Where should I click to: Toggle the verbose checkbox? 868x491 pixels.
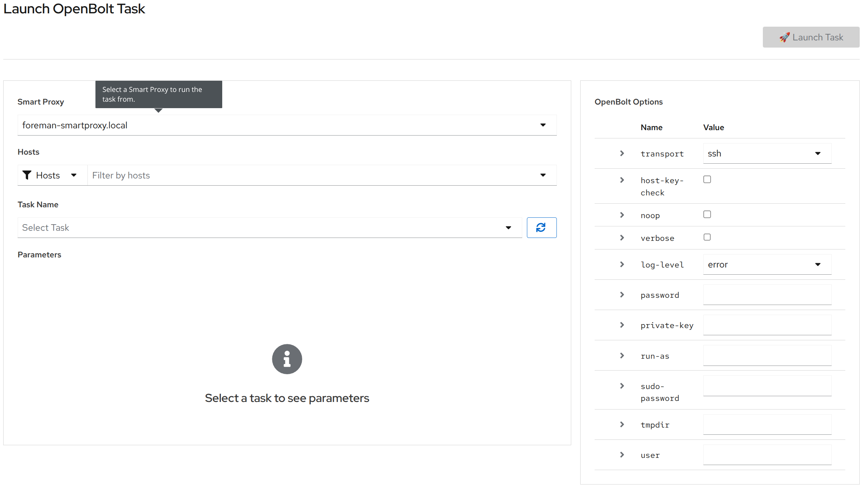point(707,237)
